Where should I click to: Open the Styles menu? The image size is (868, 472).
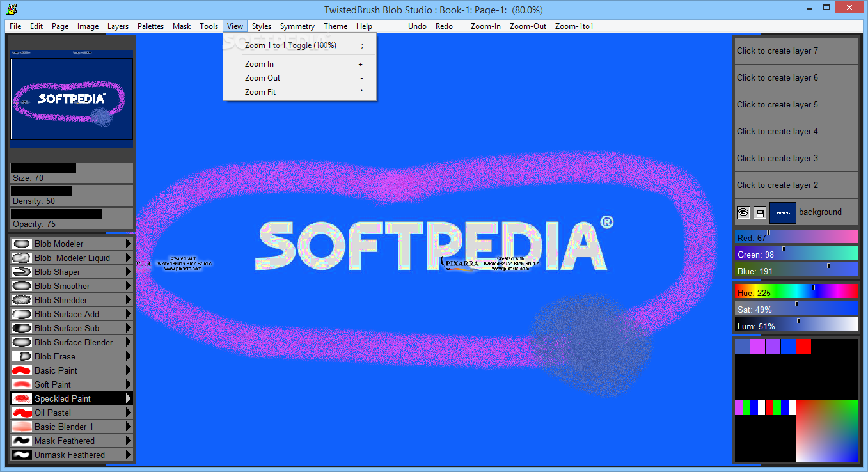[x=262, y=26]
